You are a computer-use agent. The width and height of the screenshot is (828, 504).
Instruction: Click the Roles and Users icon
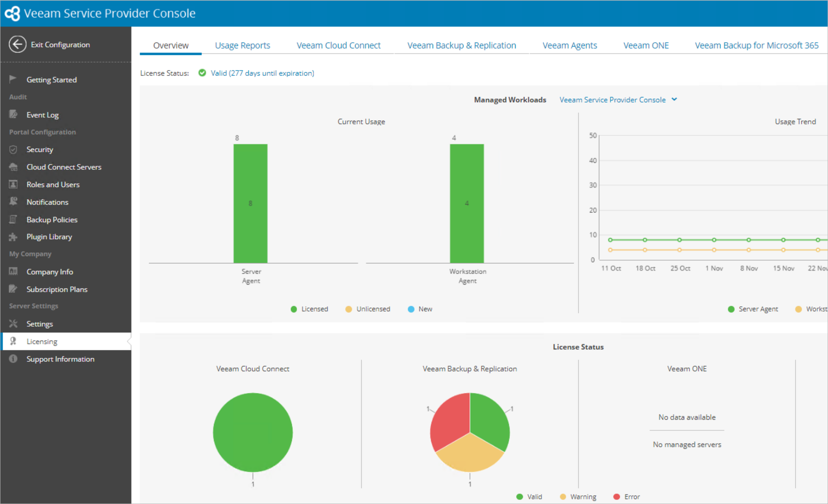(13, 184)
